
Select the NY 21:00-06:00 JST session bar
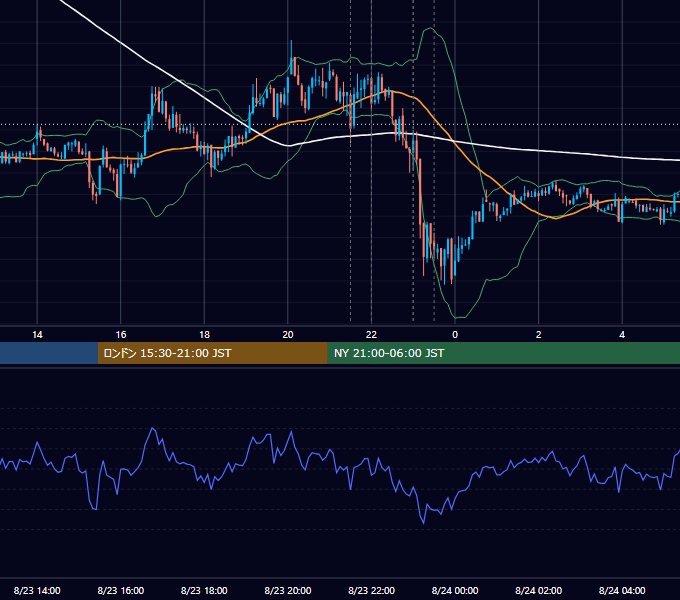(503, 353)
